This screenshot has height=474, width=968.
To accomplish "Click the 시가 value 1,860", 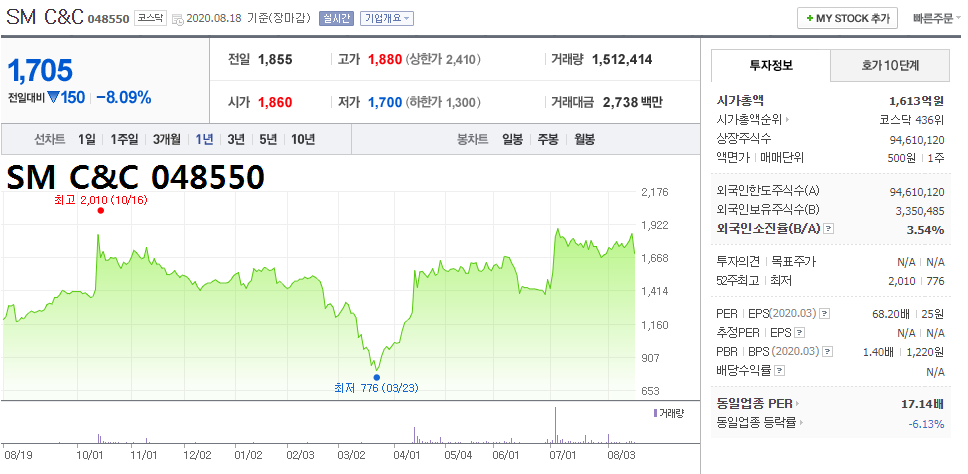I will 275,102.
